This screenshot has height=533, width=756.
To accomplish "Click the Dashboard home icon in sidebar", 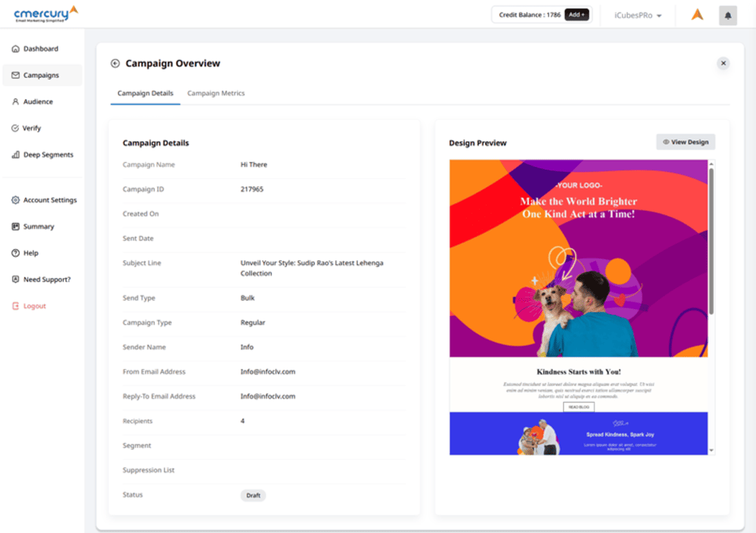I will (16, 49).
